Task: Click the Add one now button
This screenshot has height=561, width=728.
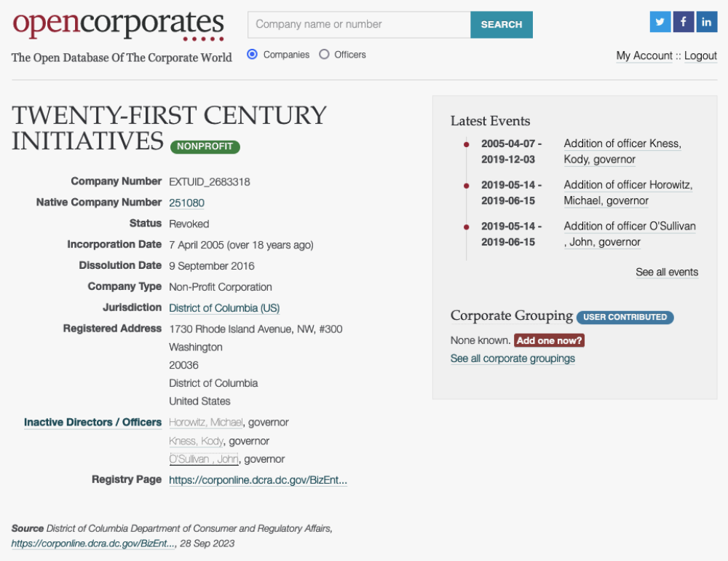Action: tap(549, 340)
